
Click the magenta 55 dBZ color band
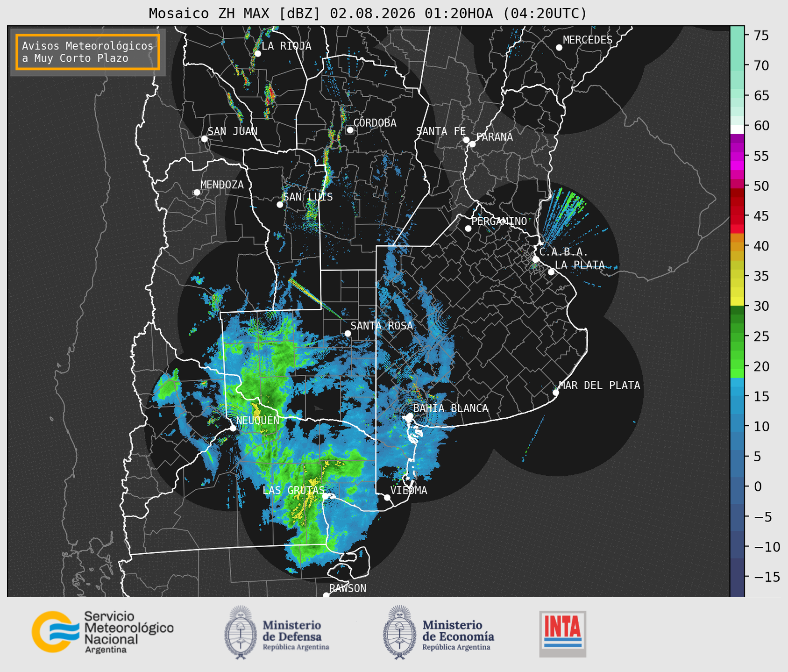[x=737, y=158]
